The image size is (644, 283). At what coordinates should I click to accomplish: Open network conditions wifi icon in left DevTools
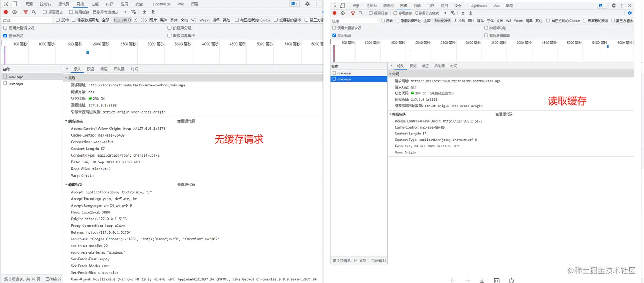click(x=133, y=12)
